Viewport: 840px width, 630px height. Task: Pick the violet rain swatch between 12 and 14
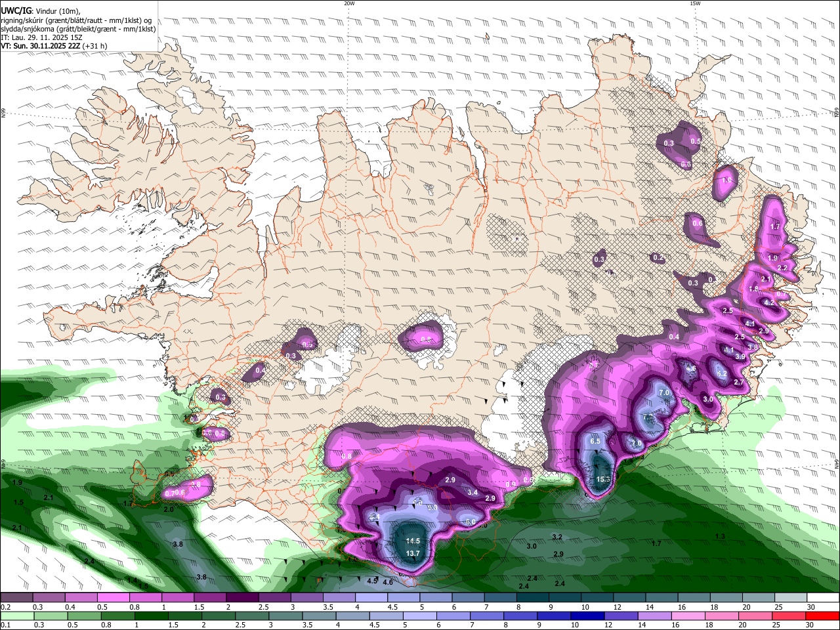[623, 616]
